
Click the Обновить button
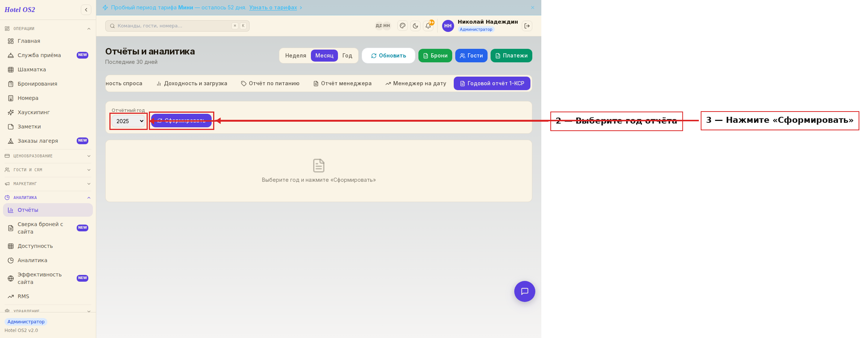388,56
